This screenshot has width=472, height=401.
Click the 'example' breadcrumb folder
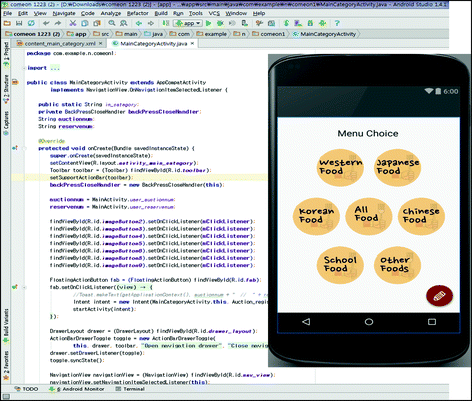(x=212, y=34)
